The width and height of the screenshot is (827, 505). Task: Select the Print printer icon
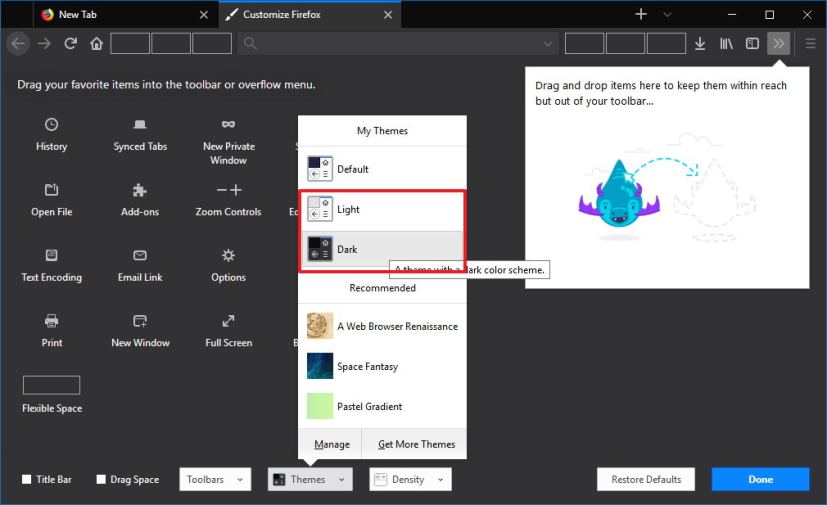click(x=51, y=321)
